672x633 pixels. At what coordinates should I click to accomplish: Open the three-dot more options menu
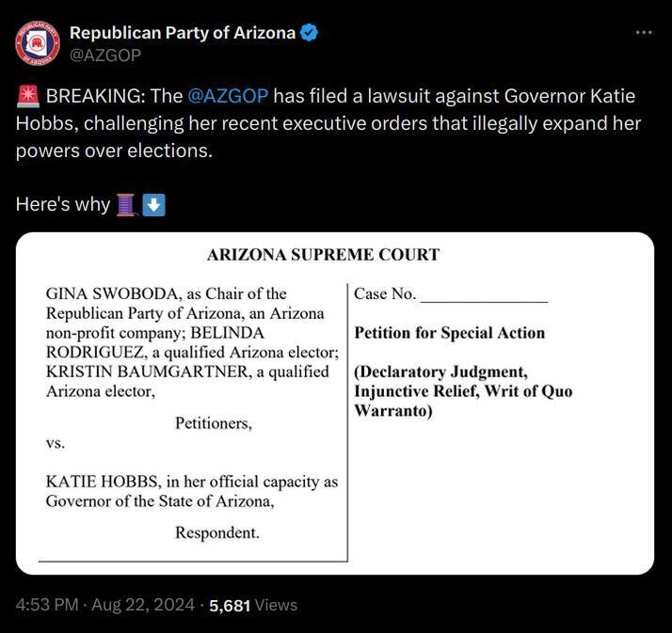pos(644,33)
